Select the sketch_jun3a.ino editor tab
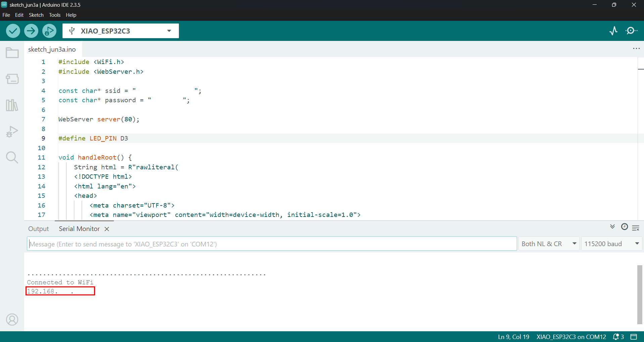This screenshot has width=644, height=342. coord(52,49)
